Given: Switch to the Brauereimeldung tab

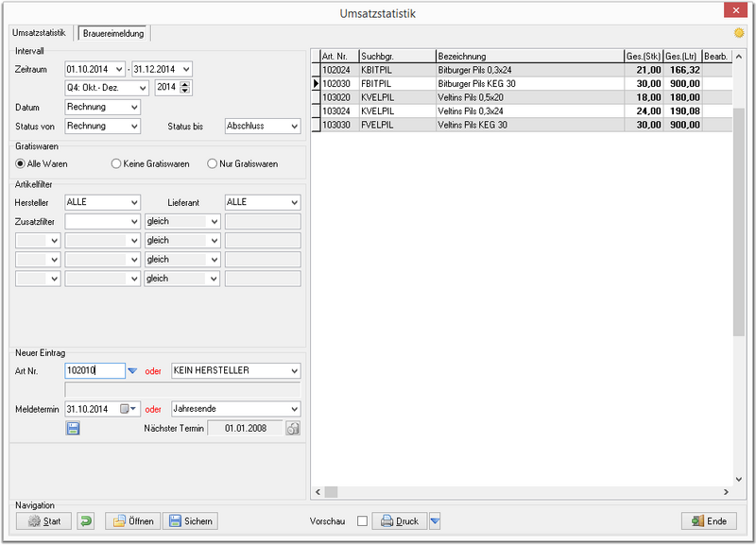Looking at the screenshot, I should click(x=113, y=33).
